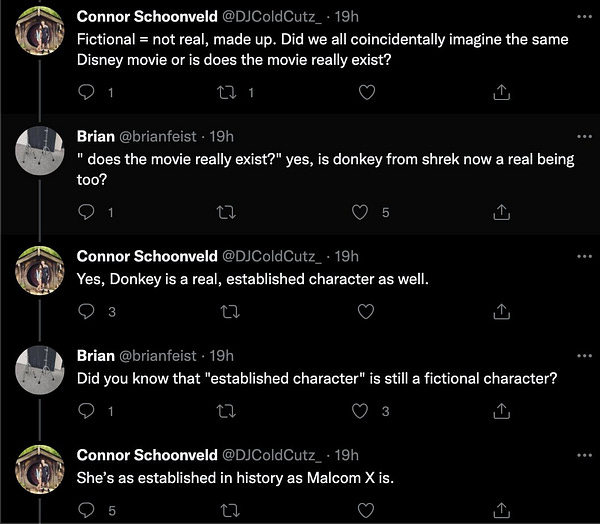
Task: Open more options on Connor's first tweet
Action: [x=585, y=17]
